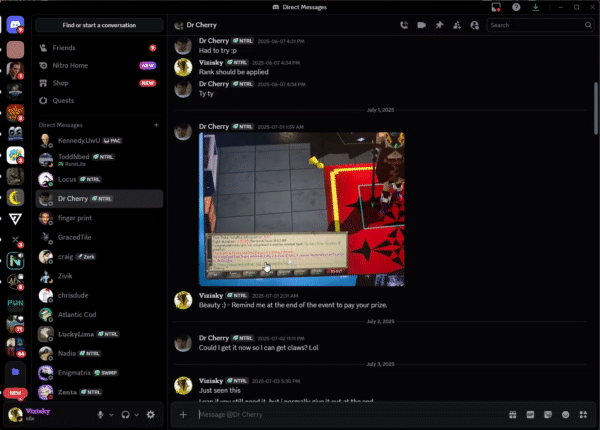Deafen with the headphones icon
The width and height of the screenshot is (600, 430).
[125, 414]
